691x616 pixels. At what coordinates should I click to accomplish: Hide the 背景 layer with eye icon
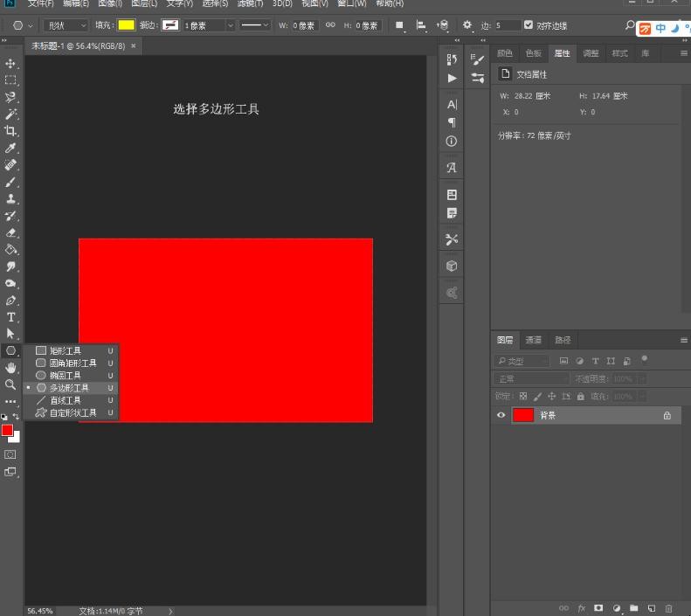501,416
